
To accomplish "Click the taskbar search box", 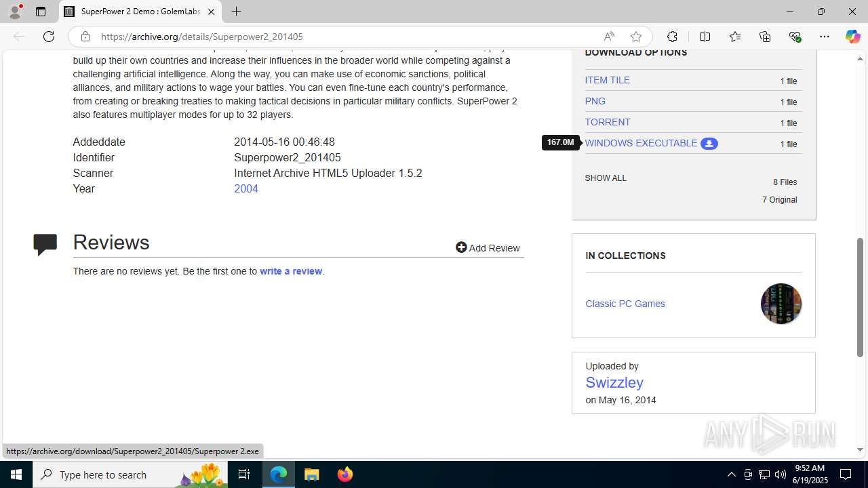I will click(x=132, y=474).
